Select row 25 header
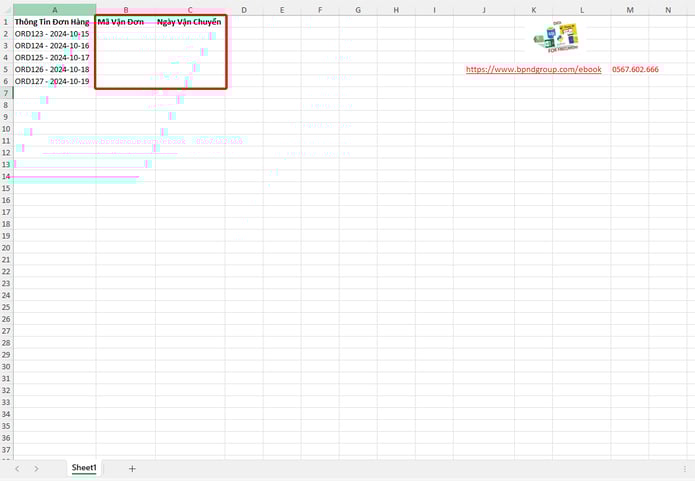The image size is (695, 481). click(6, 307)
